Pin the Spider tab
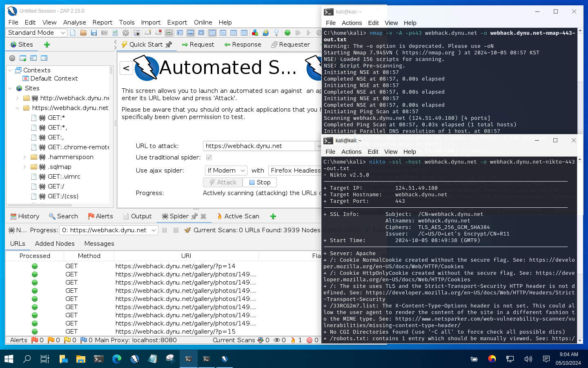 point(194,216)
